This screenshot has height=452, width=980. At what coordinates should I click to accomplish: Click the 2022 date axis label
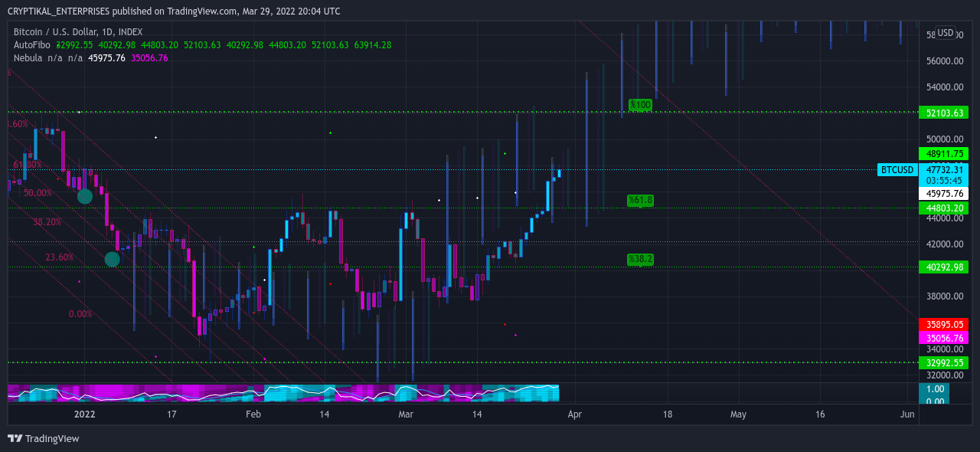pyautogui.click(x=84, y=414)
